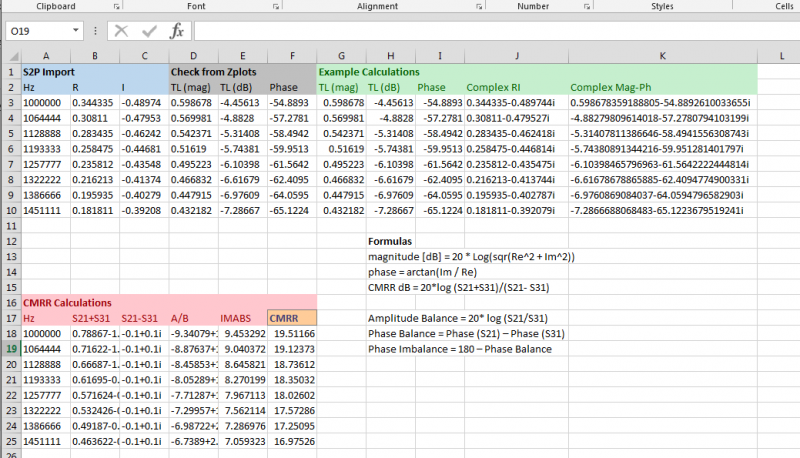Select row 25 header

[11, 441]
